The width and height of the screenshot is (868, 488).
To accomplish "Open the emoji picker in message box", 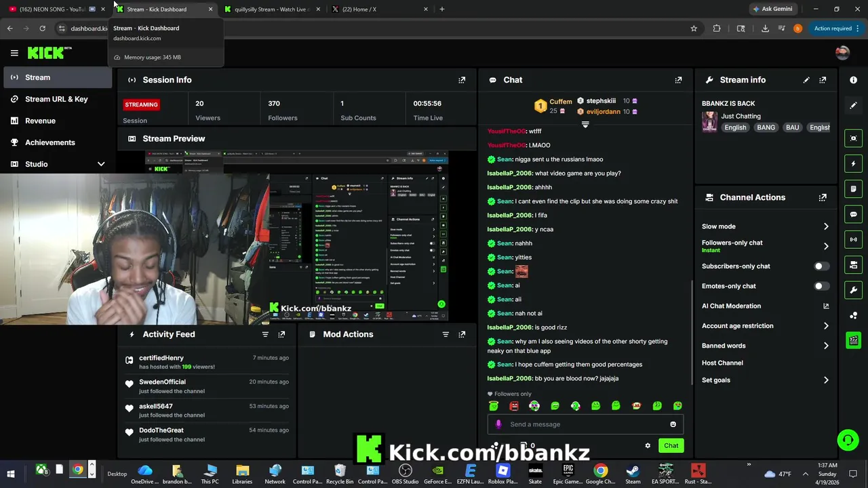I will (x=673, y=424).
